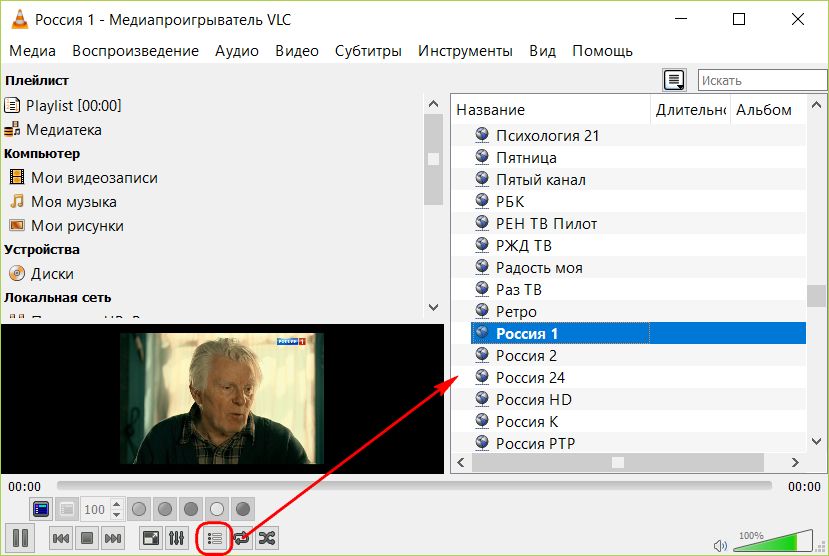This screenshot has width=829, height=556.
Task: Mute audio via the speaker icon
Action: point(720,545)
